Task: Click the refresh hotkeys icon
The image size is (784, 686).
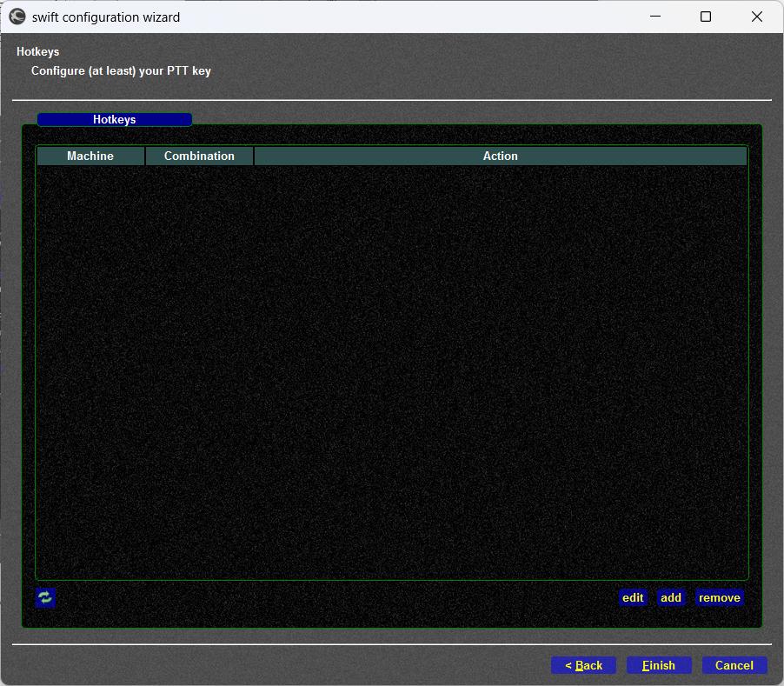Action: 45,597
